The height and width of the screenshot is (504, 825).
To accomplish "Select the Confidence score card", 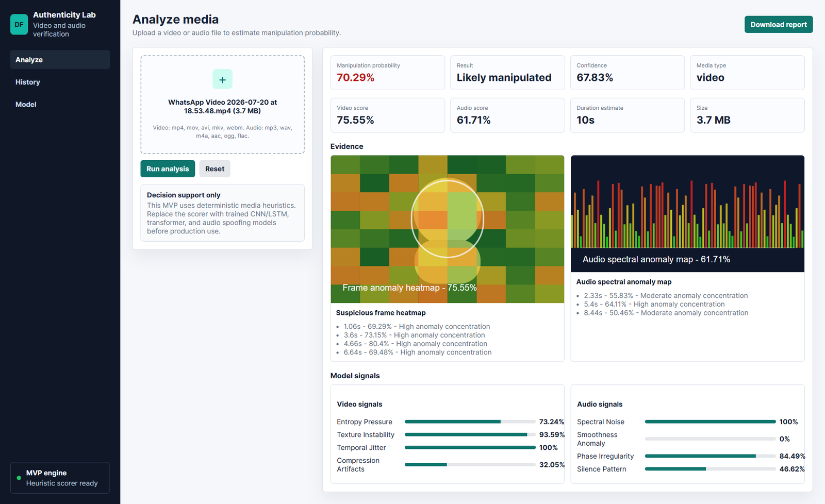I will coord(628,73).
